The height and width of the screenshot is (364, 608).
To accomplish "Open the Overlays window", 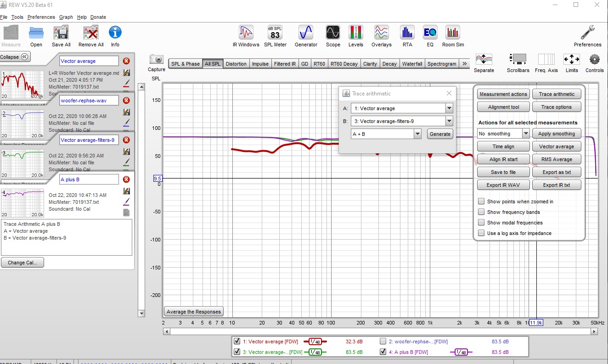I will click(382, 33).
